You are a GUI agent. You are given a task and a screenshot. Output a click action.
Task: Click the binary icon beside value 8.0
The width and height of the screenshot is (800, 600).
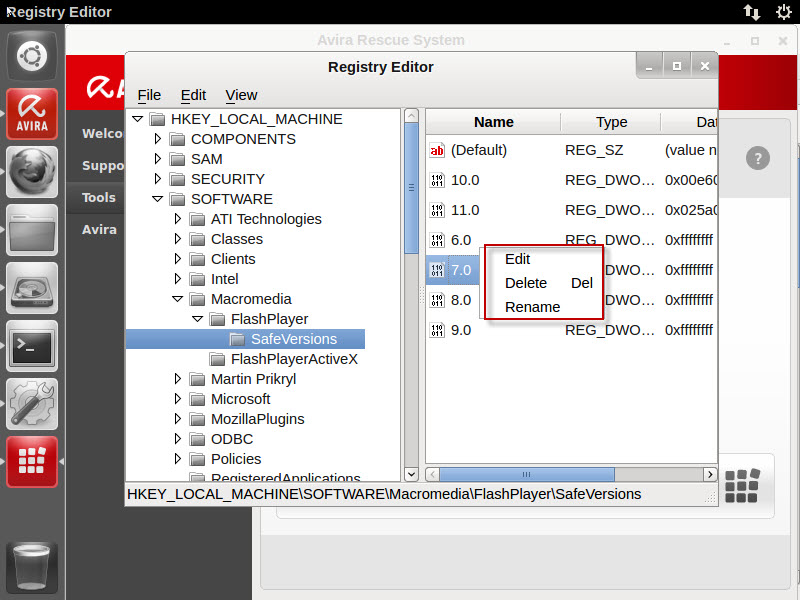[437, 300]
